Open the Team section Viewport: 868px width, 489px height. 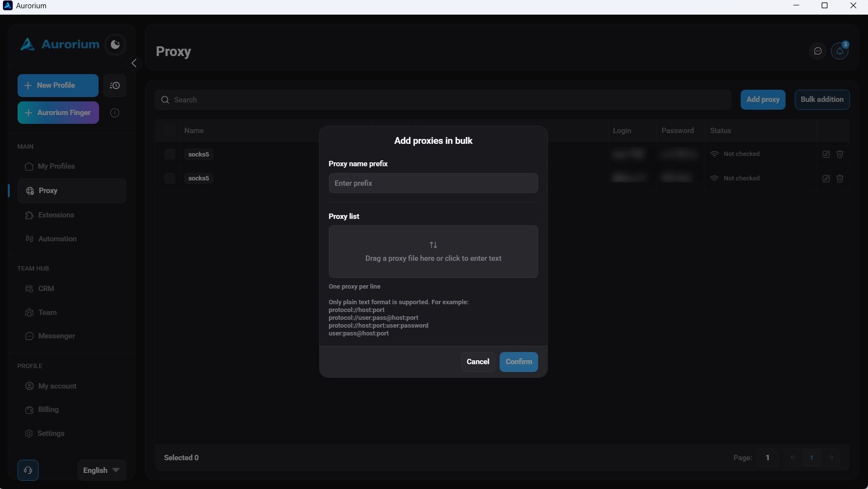[72, 313]
